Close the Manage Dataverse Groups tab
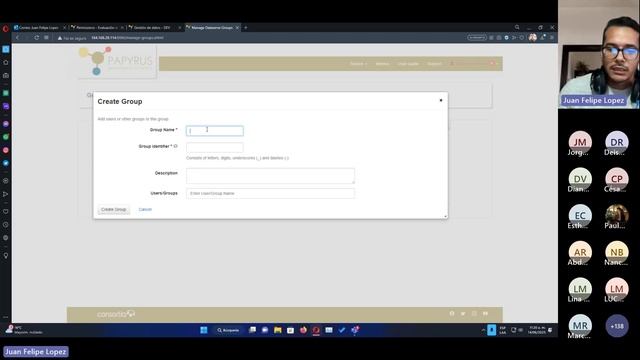Image resolution: width=640 pixels, height=360 pixels. point(237,27)
